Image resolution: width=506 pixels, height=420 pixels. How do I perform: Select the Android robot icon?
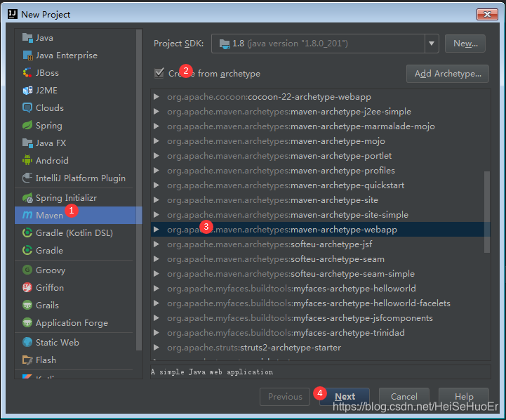[27, 160]
